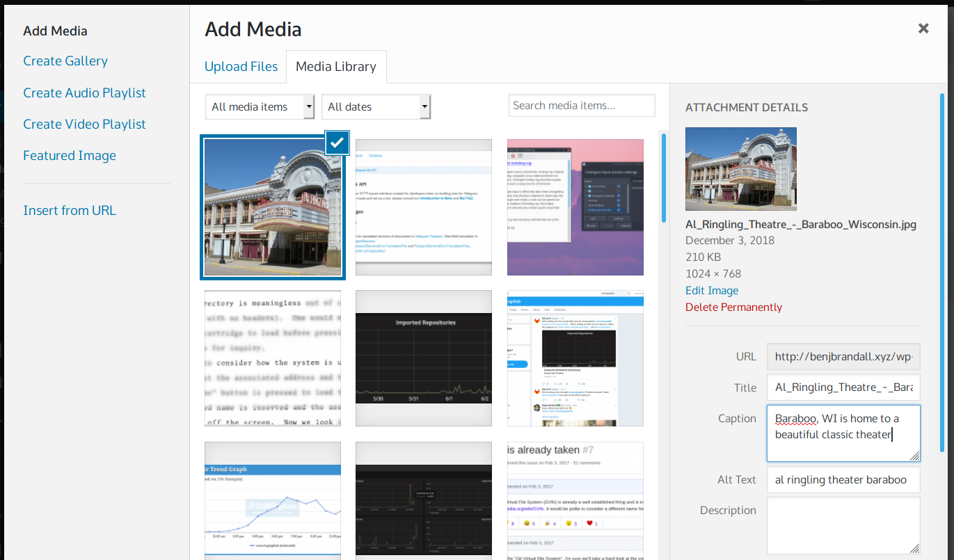Viewport: 954px width, 560px height.
Task: Choose Insert from URL
Action: point(70,210)
